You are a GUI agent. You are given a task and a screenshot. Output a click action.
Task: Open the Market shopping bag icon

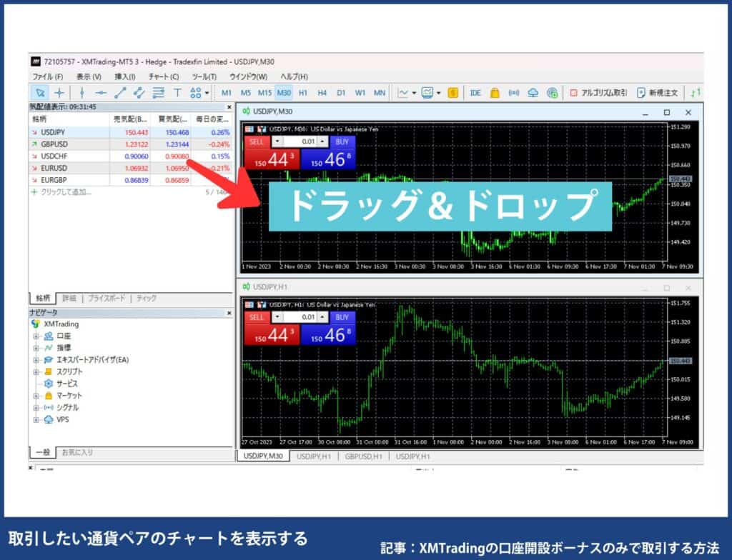pos(495,93)
